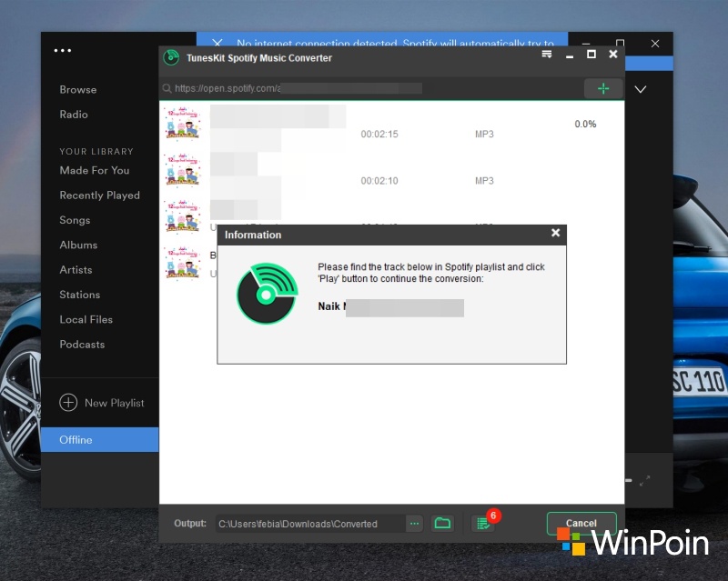This screenshot has height=581, width=728.
Task: Expand the collapsed panel arrow near bottom right
Action: [645, 480]
